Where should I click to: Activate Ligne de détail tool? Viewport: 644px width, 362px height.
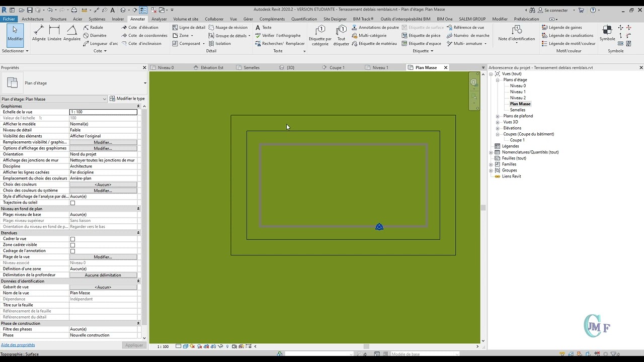click(189, 28)
